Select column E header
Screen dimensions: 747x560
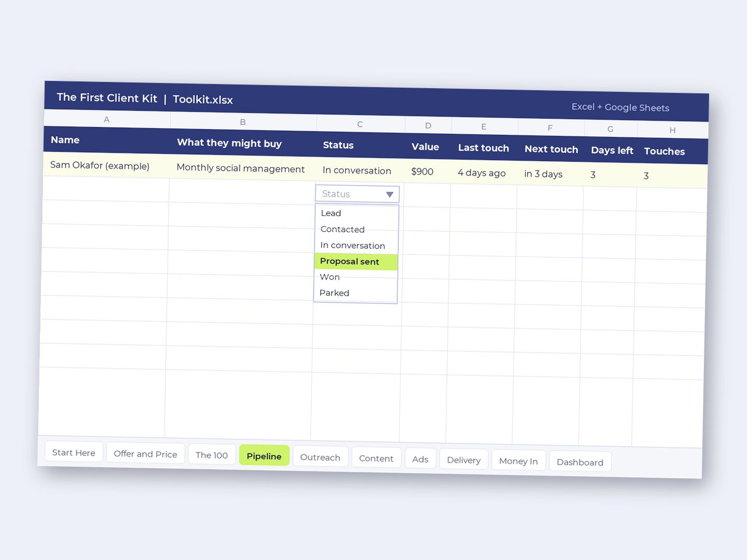point(484,127)
